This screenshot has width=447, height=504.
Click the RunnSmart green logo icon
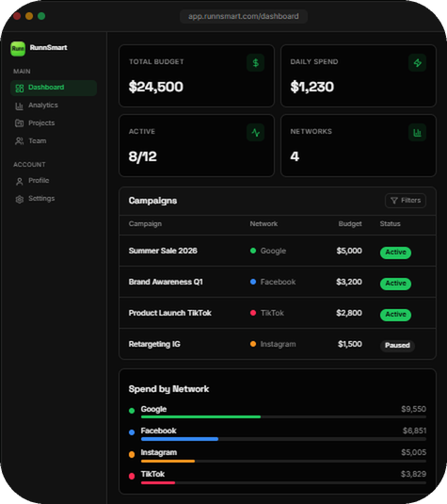(18, 49)
